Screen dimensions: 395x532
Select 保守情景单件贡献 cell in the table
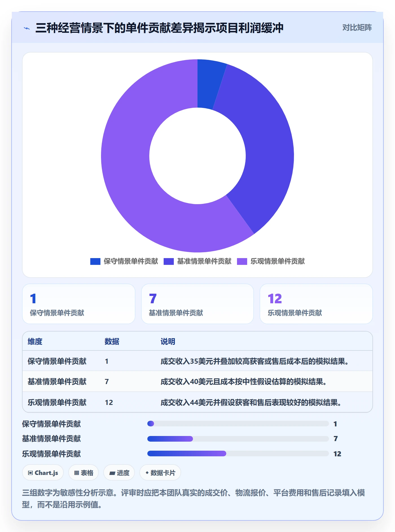click(57, 361)
